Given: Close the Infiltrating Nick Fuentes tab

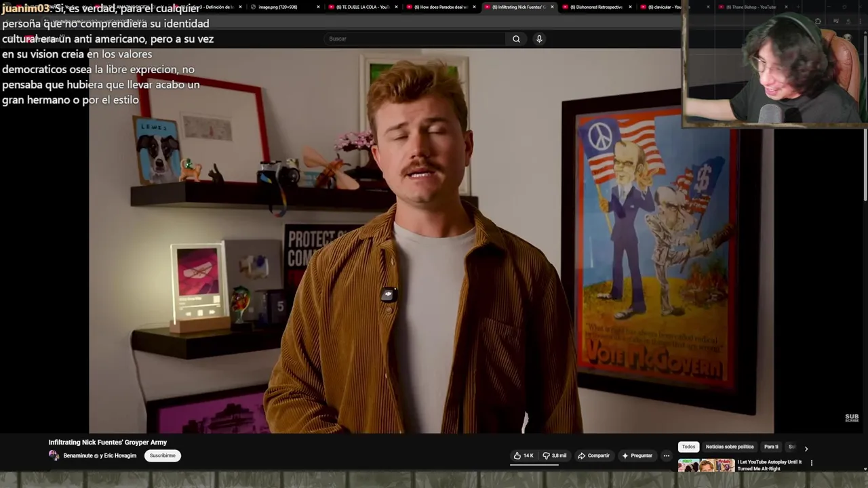Looking at the screenshot, I should tap(552, 7).
